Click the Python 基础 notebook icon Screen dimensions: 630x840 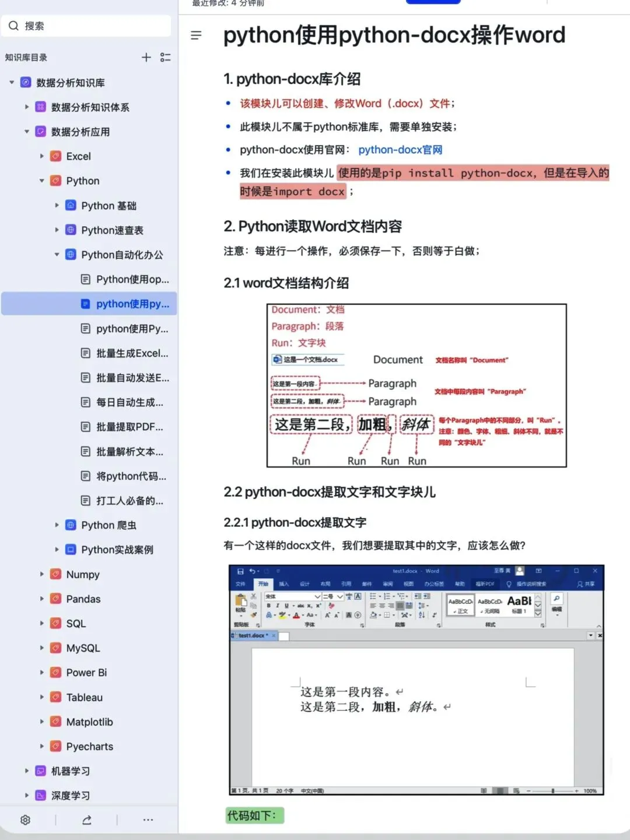pos(71,205)
